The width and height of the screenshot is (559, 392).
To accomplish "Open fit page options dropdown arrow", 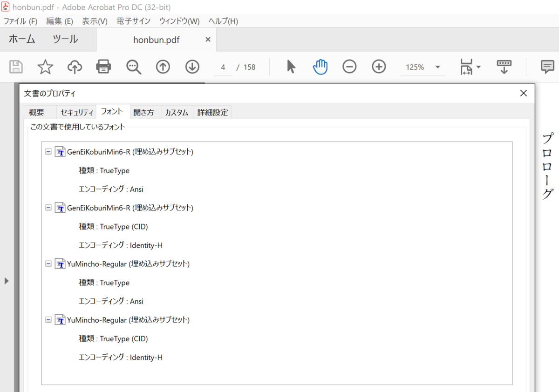I will 478,68.
